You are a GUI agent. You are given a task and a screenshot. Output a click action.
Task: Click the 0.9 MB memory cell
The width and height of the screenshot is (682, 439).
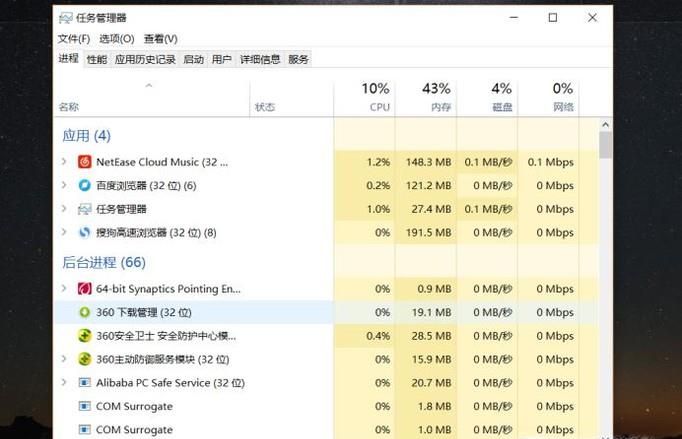tap(426, 288)
